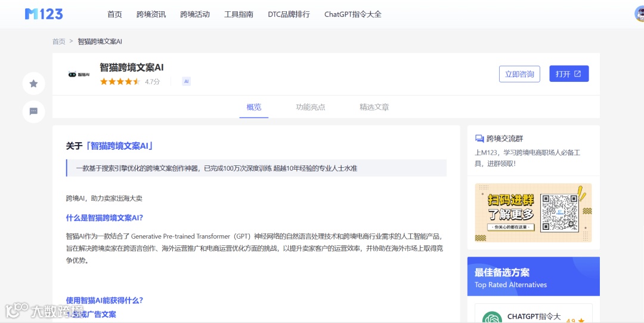Click the 智猫AI product logo
Image resolution: width=644 pixels, height=323 pixels.
tap(79, 74)
